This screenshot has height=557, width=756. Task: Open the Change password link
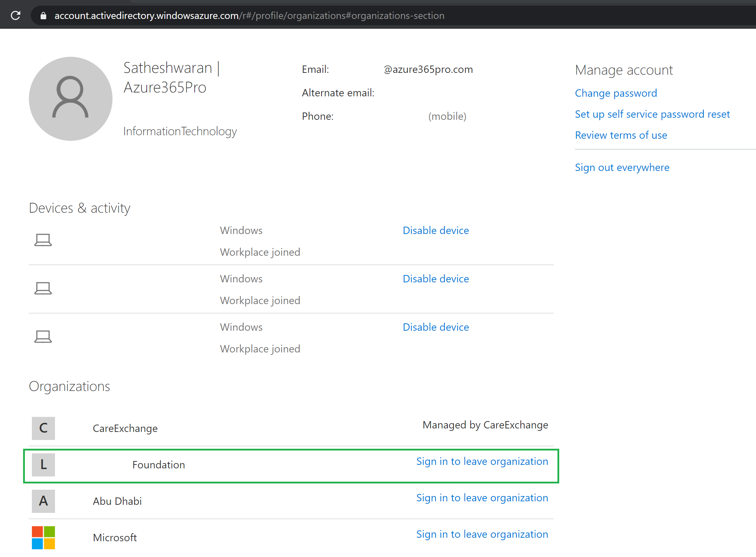click(x=616, y=93)
